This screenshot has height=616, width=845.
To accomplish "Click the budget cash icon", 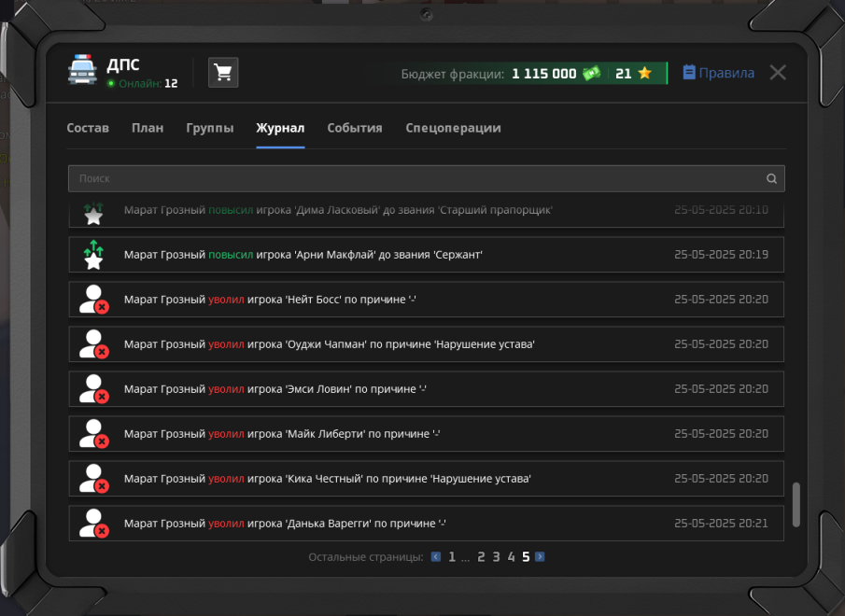I will click(591, 73).
